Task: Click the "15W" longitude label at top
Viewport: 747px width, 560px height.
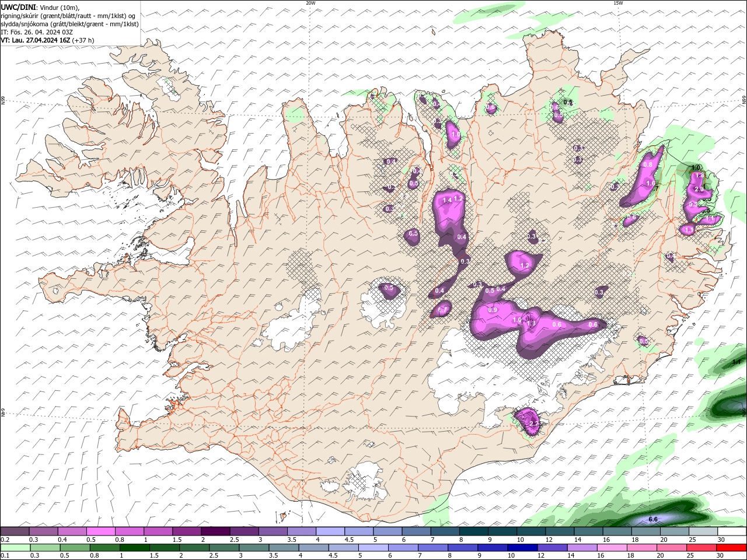Action: (x=618, y=3)
